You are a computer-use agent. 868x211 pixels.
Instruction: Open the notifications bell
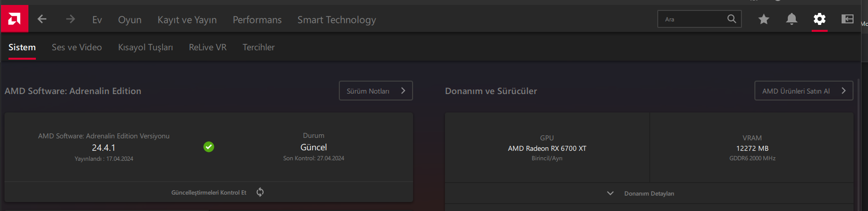(791, 19)
